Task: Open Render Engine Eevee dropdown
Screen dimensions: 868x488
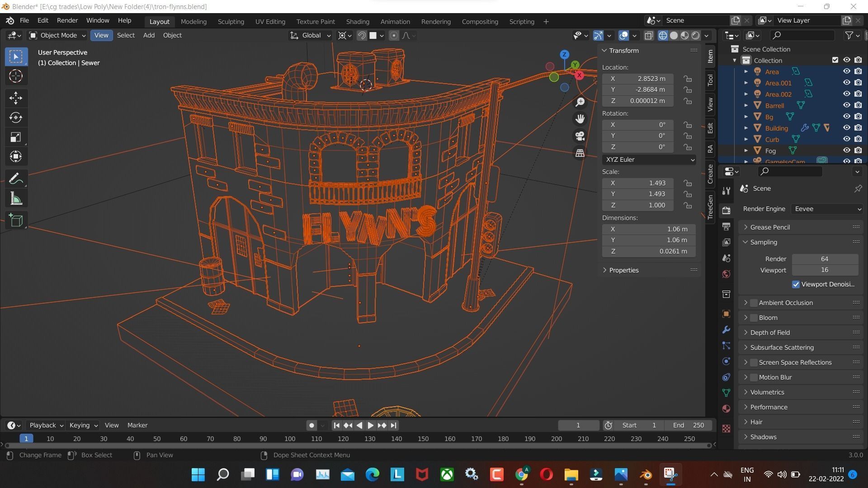Action: tap(827, 209)
